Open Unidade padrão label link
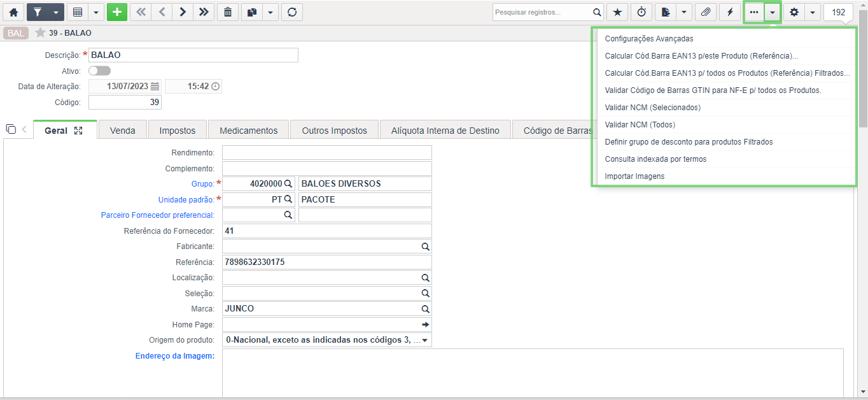 [x=186, y=199]
